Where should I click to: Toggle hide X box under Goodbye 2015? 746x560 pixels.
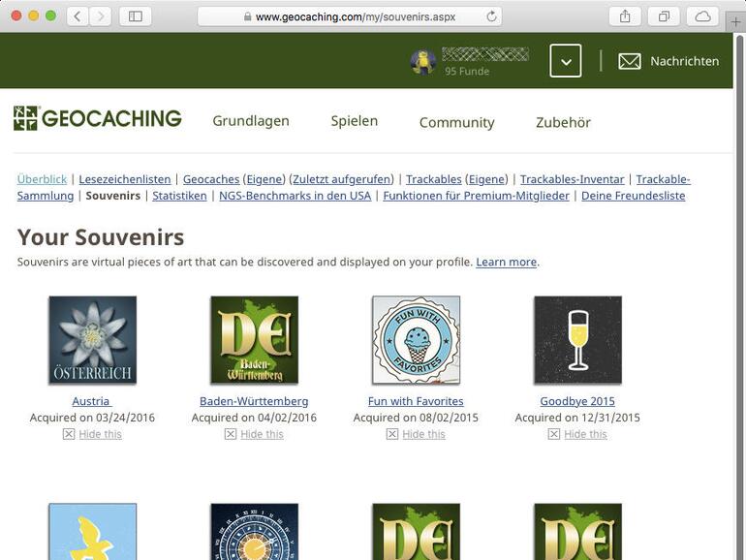click(554, 434)
